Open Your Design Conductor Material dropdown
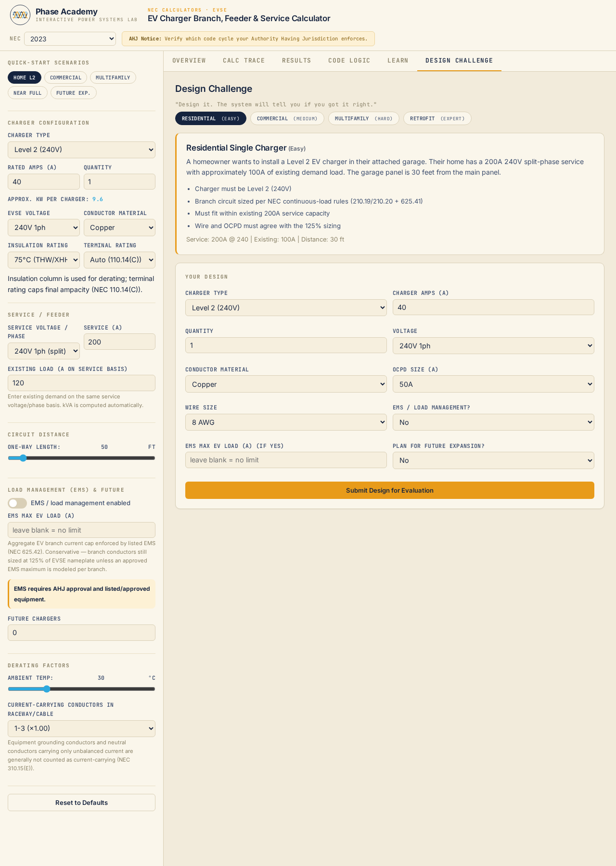This screenshot has width=616, height=866. [286, 384]
